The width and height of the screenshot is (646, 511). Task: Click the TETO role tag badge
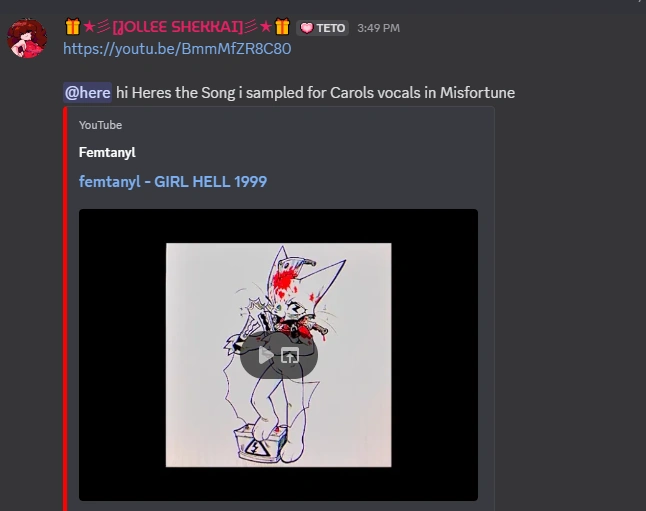click(323, 28)
